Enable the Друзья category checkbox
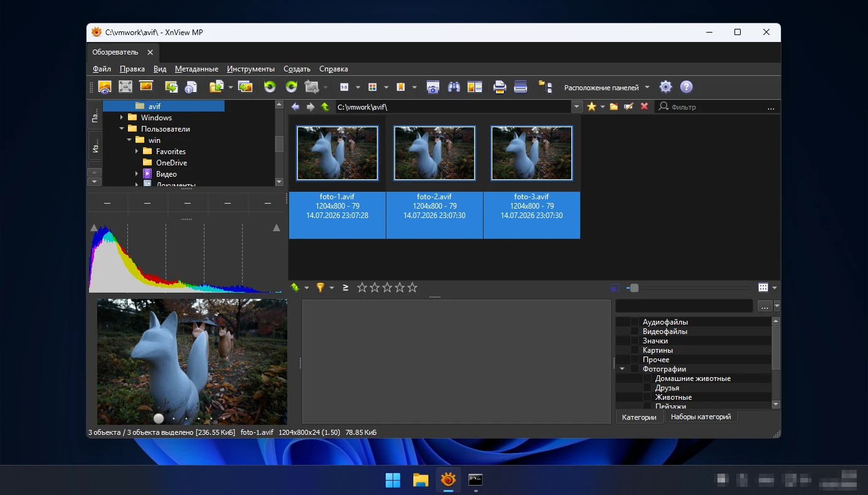The image size is (868, 495). (x=647, y=388)
